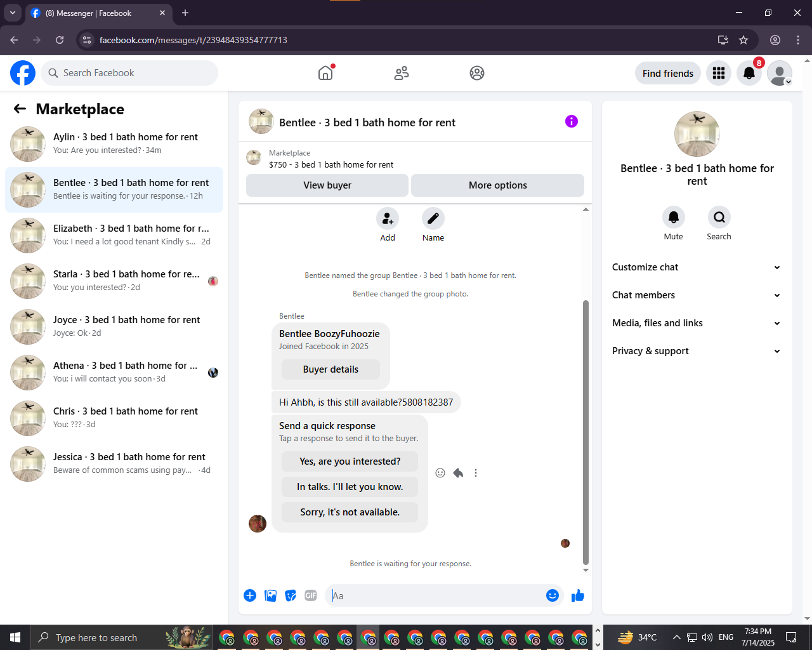Attach a photo or file

tap(270, 595)
